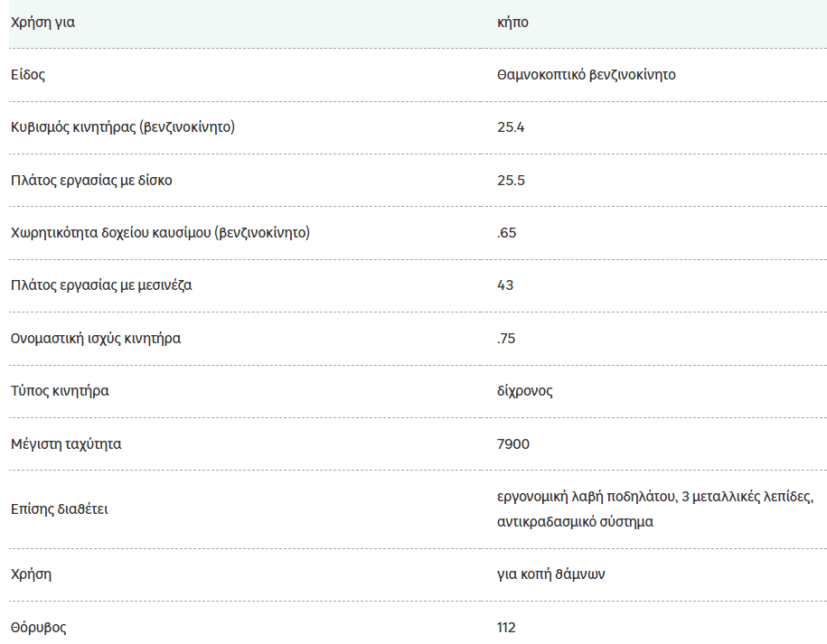Select the 7900 max speed value

pos(513,443)
